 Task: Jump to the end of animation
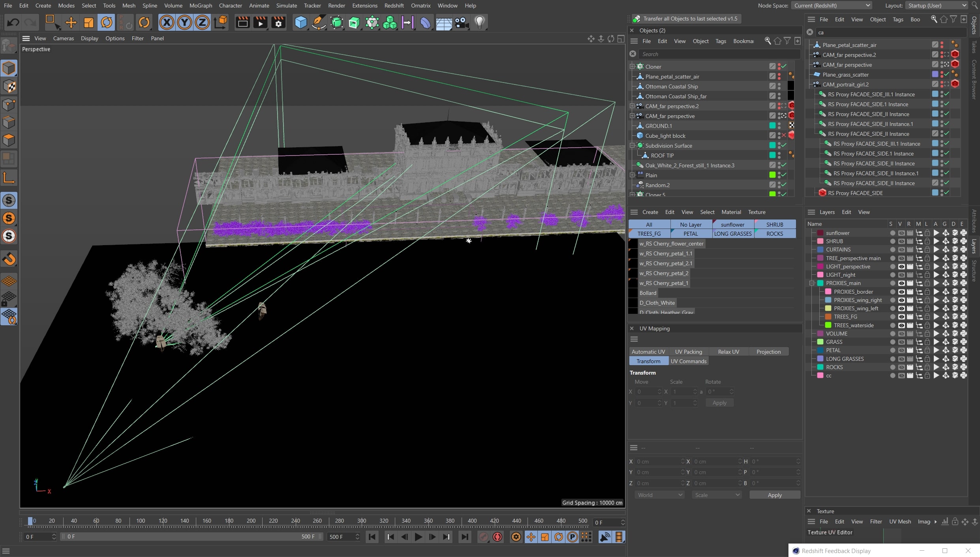point(465,536)
